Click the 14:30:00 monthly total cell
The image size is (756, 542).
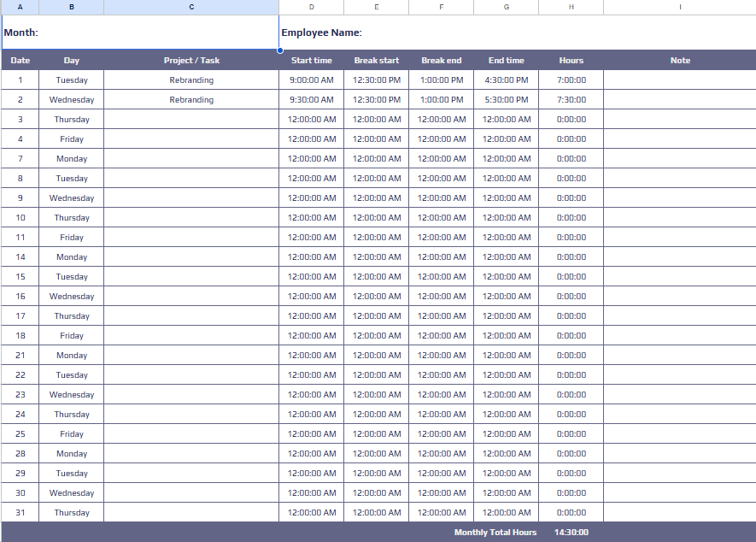571,533
